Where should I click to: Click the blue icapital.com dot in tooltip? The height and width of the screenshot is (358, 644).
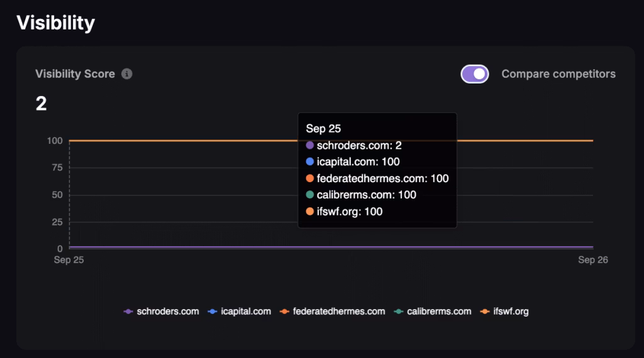pyautogui.click(x=309, y=161)
